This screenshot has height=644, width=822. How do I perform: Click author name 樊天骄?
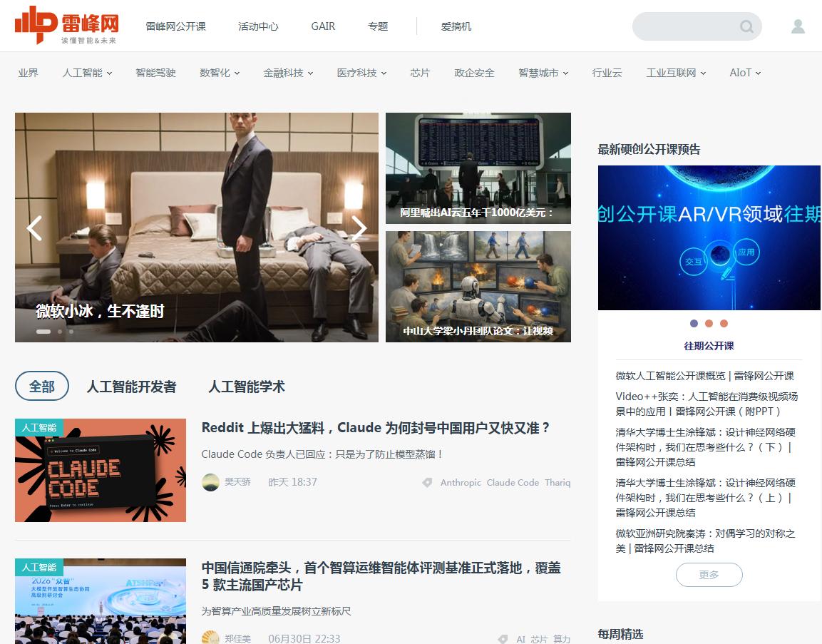tap(237, 482)
